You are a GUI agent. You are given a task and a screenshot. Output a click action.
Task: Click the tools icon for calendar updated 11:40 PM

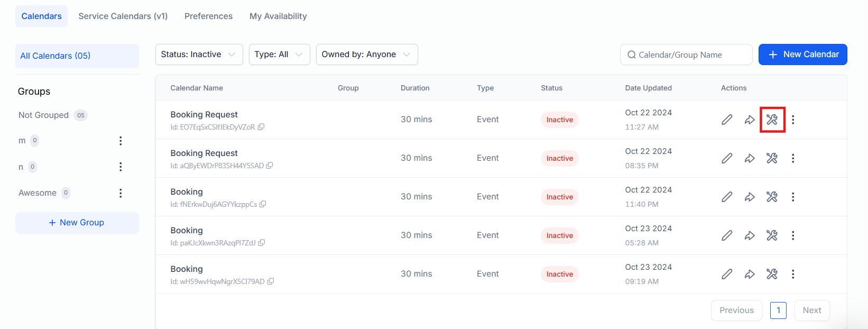(772, 197)
